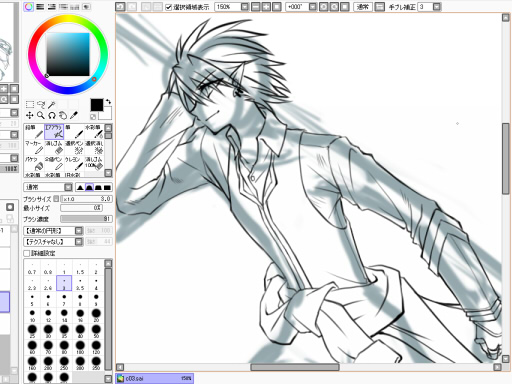Choose the eraser (消しゴム) tool

(54, 147)
